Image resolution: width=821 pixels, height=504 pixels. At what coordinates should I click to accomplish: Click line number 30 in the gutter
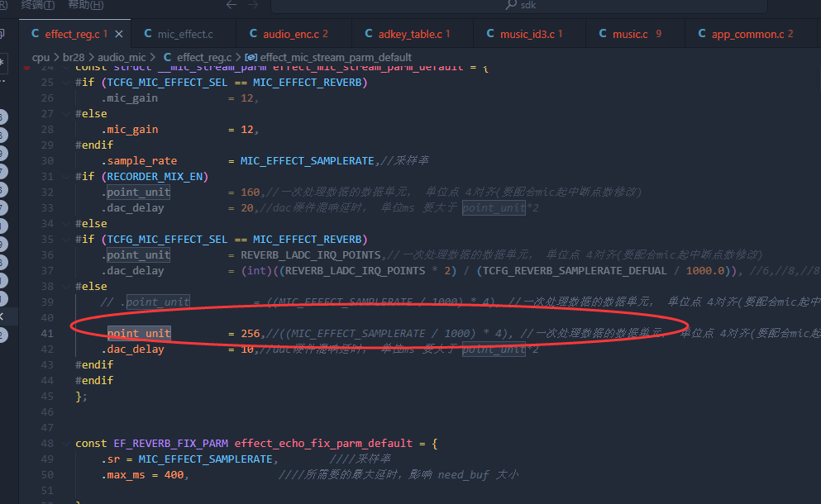coord(47,160)
